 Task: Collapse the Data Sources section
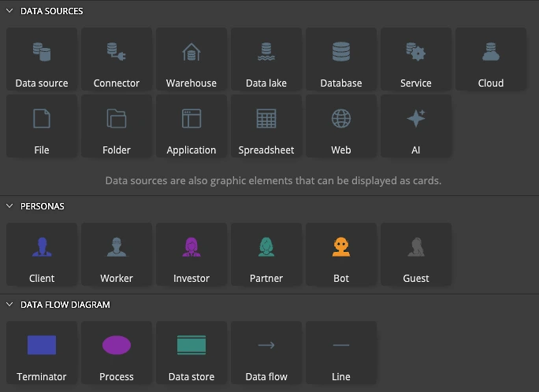tap(9, 11)
